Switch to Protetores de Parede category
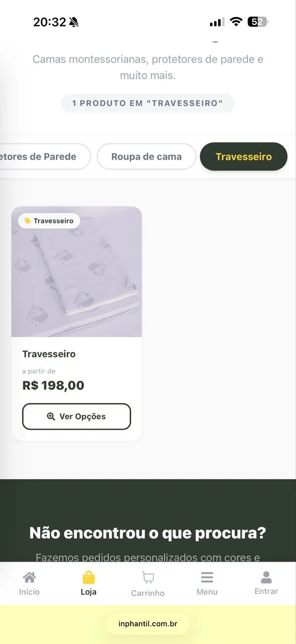The height and width of the screenshot is (644, 296). (45, 156)
